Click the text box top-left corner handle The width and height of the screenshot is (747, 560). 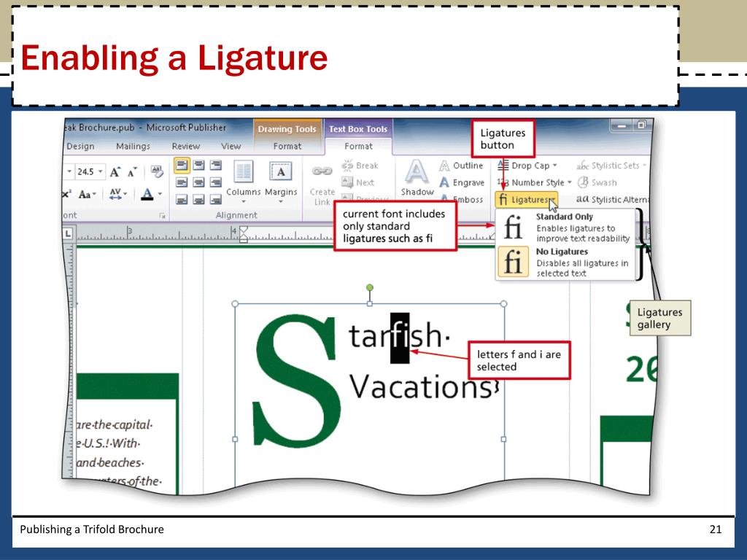pyautogui.click(x=235, y=304)
